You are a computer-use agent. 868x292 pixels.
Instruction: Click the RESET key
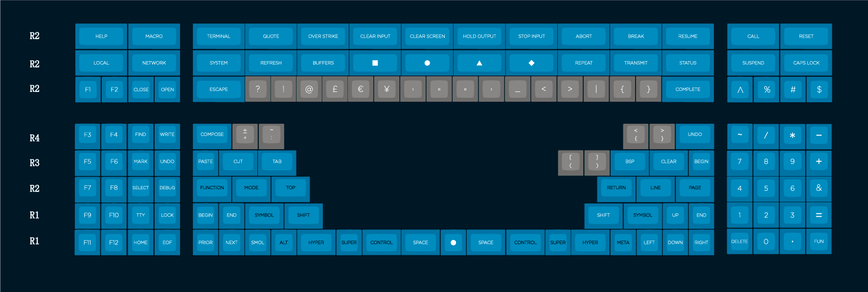806,36
